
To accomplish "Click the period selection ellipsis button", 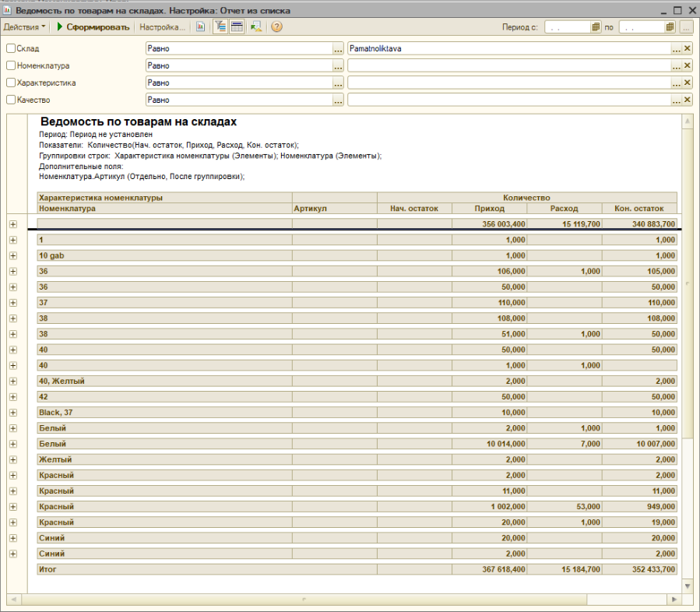I will click(686, 27).
